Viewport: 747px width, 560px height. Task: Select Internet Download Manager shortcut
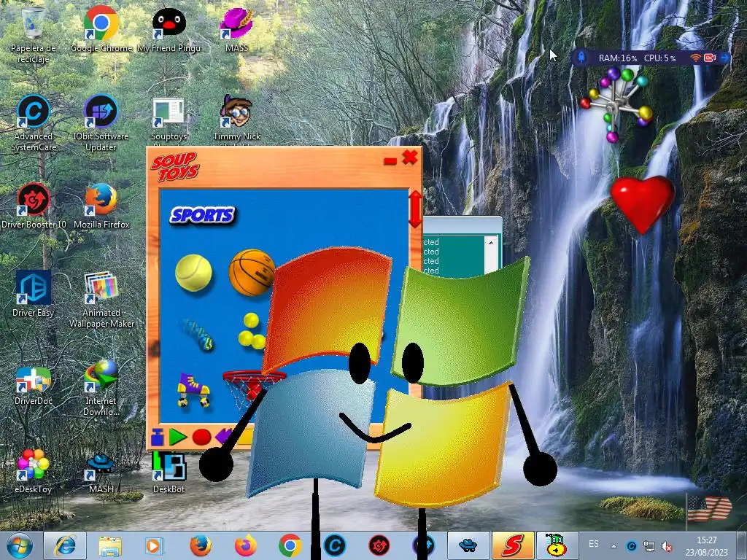[x=101, y=388]
